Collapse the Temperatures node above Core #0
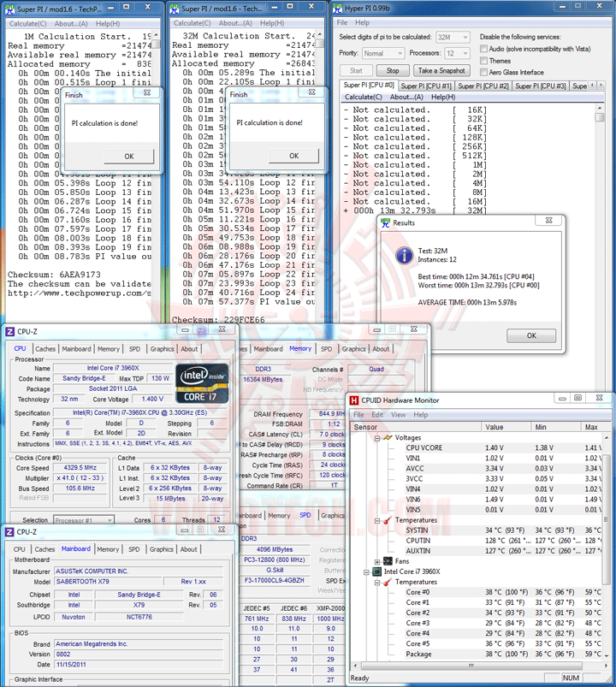Screen dimensions: 616x687 point(377,583)
